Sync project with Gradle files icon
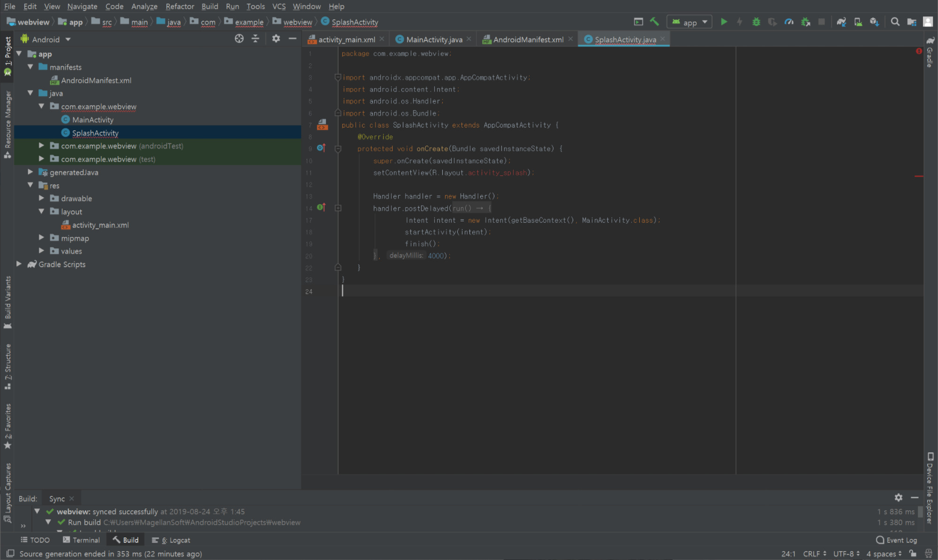Screen dimensions: 938x560 (841, 22)
